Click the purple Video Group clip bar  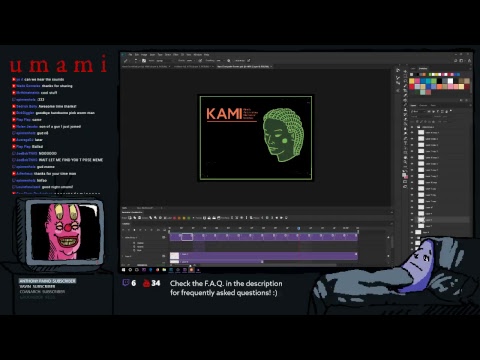pos(263,237)
